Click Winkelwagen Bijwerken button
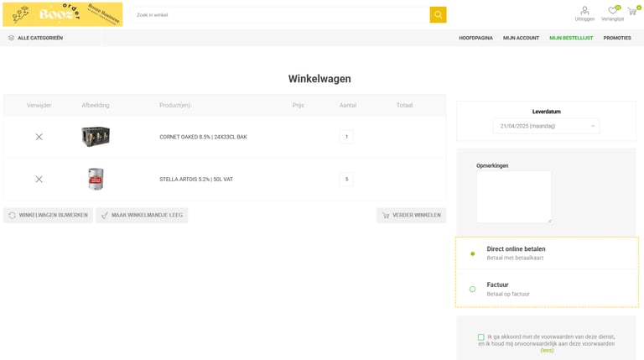The height and width of the screenshot is (360, 644). click(x=48, y=215)
